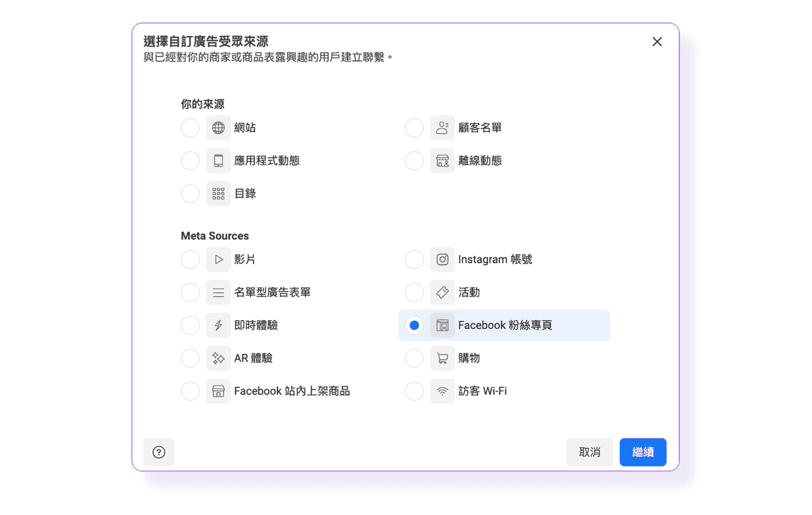Click the phone icon for 應用程式動態
Screen dimensions: 812x515
pos(219,161)
